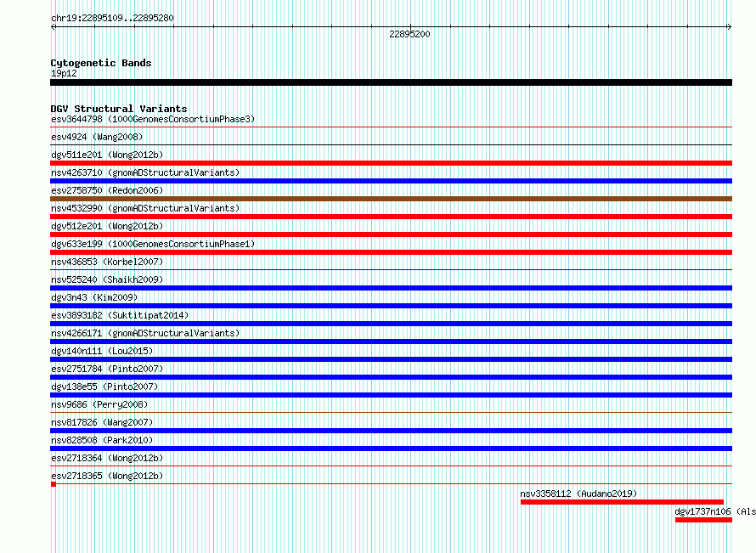The image size is (756, 553).
Task: Open variant esv3644798 (1000GenomesConsortiumPhase3) label
Action: click(153, 119)
